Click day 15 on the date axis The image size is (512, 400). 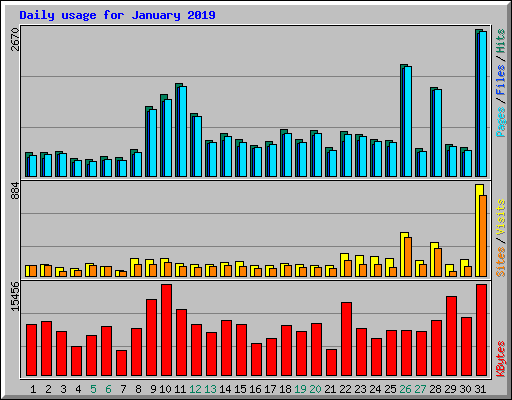pos(240,389)
